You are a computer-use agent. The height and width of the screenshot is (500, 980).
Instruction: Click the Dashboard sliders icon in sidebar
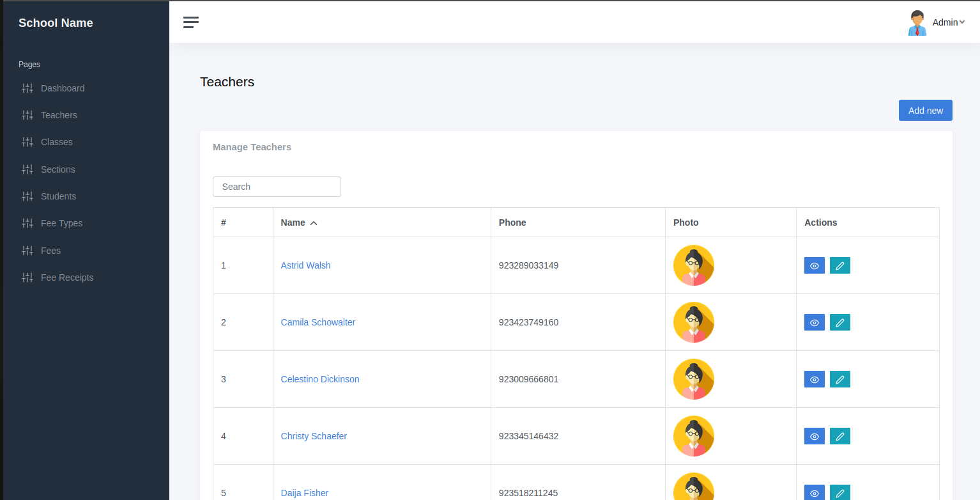[x=27, y=88]
